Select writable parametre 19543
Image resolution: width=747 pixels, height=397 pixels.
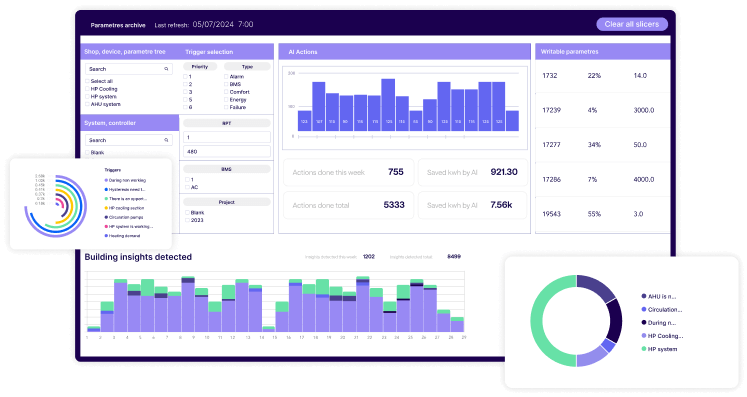pos(552,214)
